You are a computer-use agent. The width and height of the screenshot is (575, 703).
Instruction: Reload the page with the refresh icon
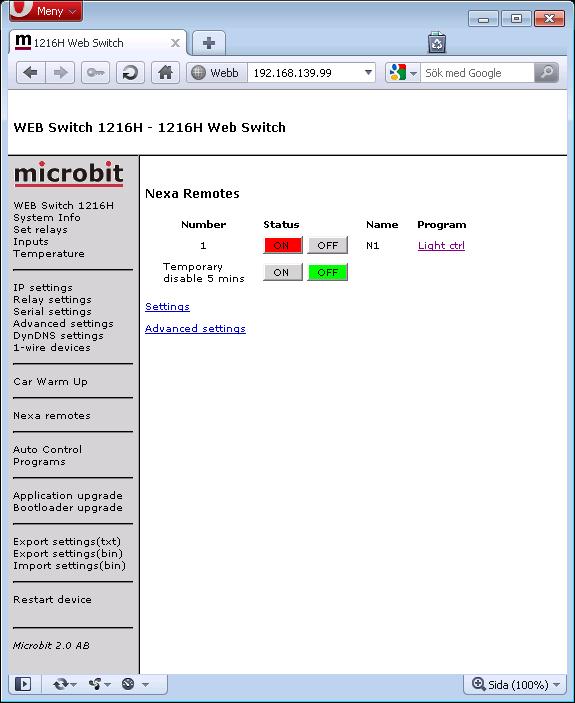point(130,72)
